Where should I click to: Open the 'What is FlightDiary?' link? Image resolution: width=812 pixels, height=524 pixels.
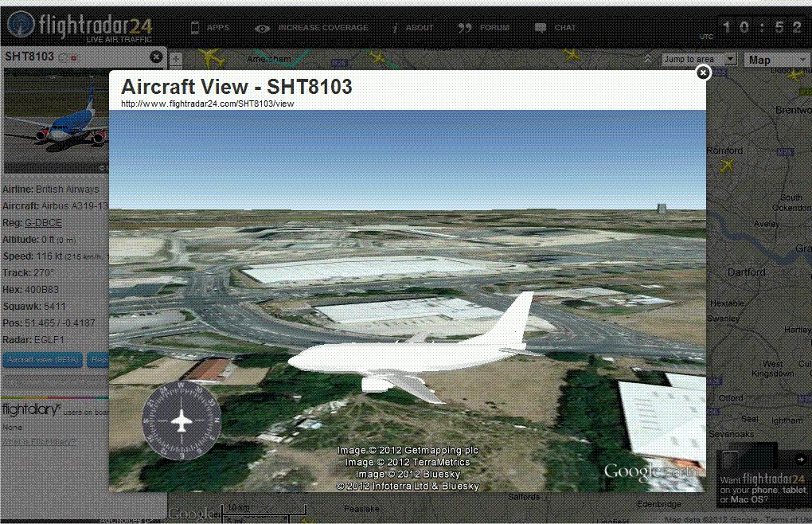(x=39, y=442)
